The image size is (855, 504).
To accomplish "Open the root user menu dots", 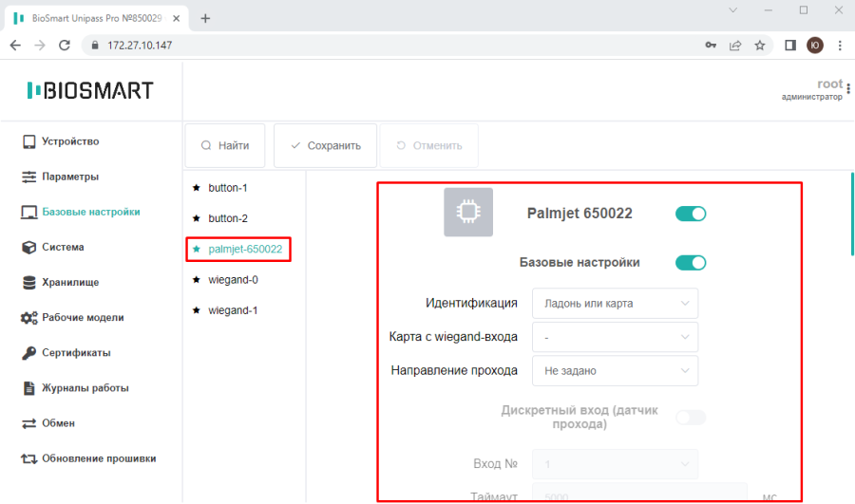I will [848, 89].
